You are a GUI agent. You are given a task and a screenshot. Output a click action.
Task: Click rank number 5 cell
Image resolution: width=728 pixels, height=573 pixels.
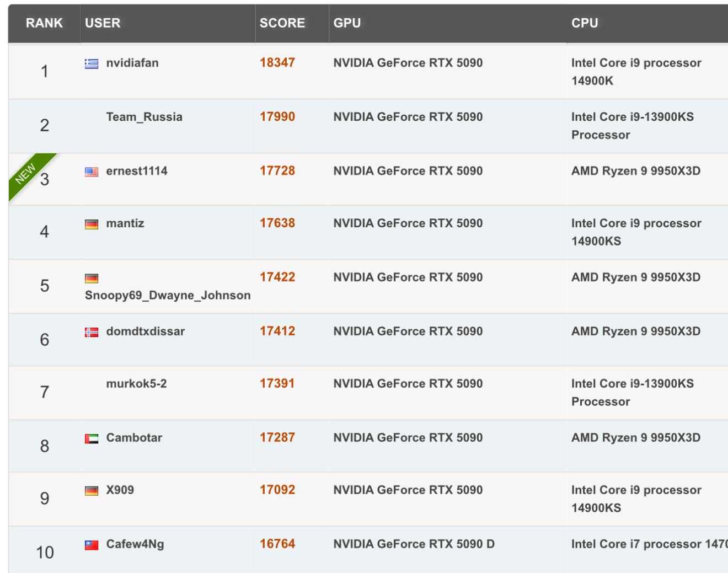coord(45,286)
